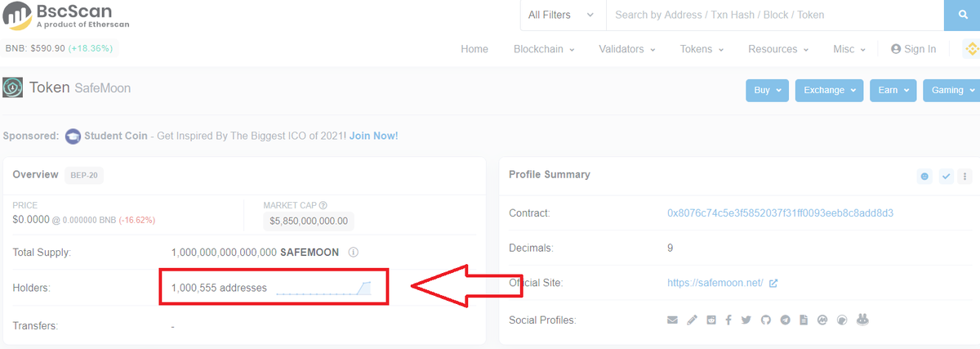Click the Market Cap help icon
Screen dimensions: 980x349
click(x=323, y=205)
